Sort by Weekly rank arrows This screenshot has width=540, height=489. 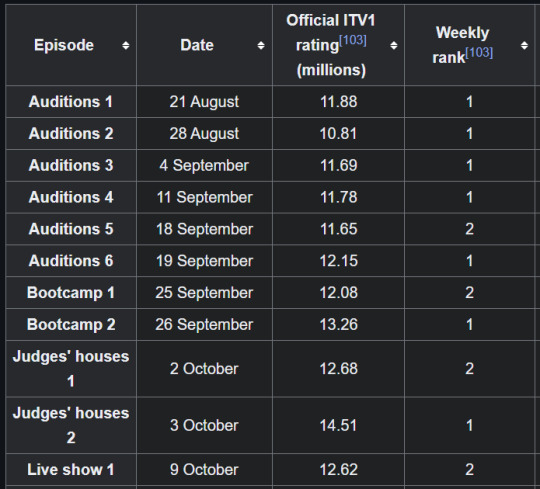[524, 45]
